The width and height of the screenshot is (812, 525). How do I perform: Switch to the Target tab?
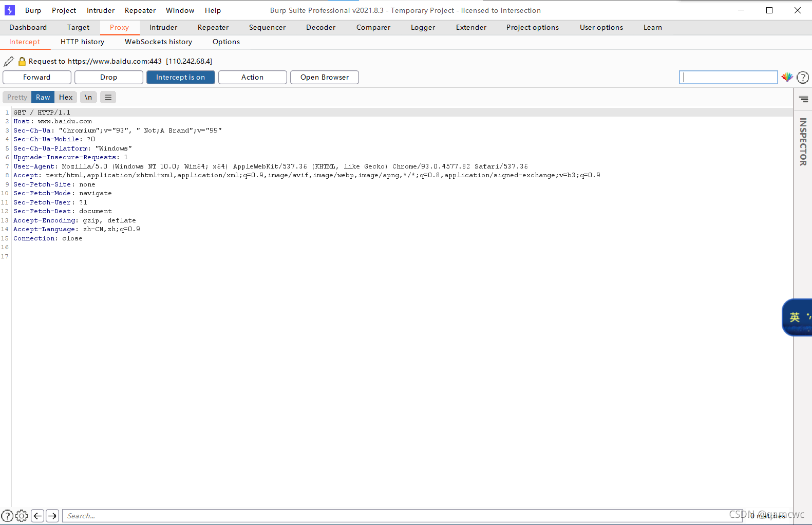78,27
